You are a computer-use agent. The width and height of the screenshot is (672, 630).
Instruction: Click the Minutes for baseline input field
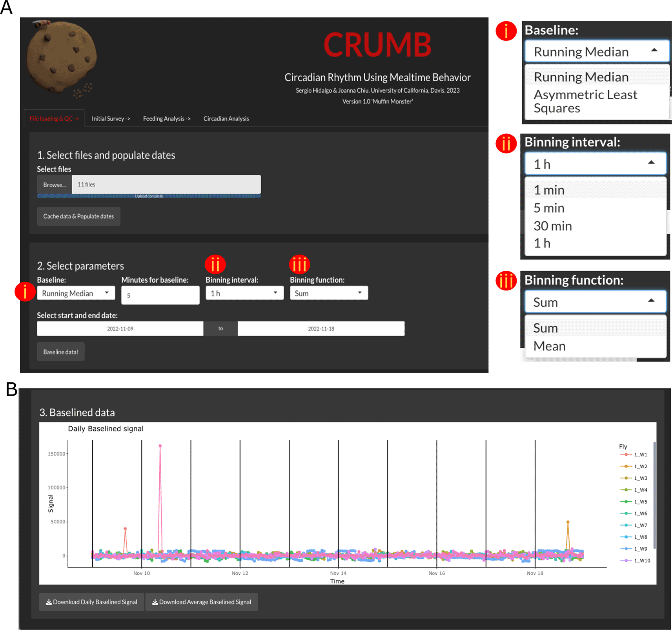160,295
